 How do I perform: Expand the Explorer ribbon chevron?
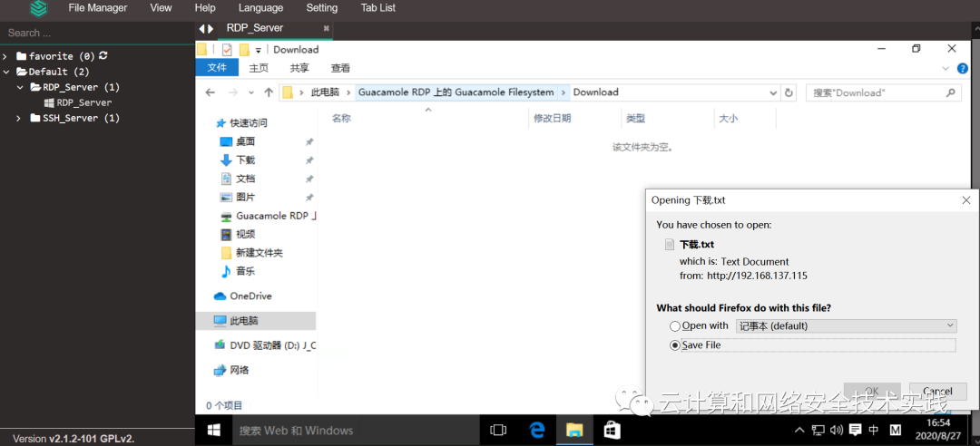945,68
